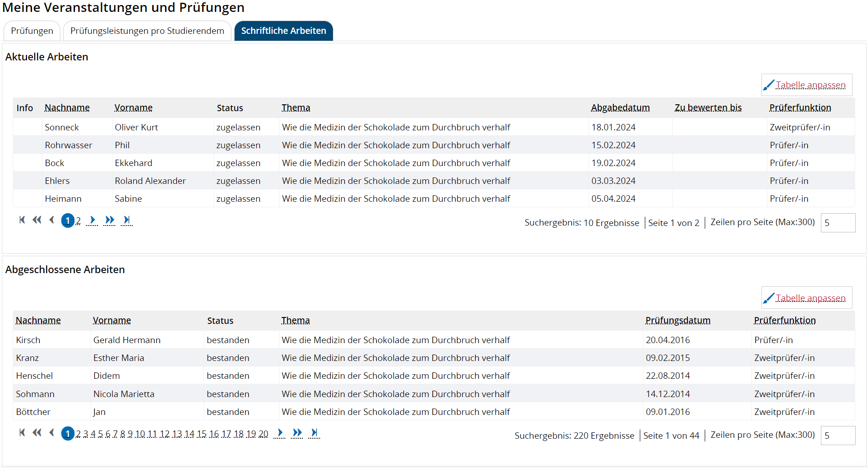The width and height of the screenshot is (868, 468).
Task: Sort Aktuelle Arbeiten by Vorname
Action: tap(134, 108)
